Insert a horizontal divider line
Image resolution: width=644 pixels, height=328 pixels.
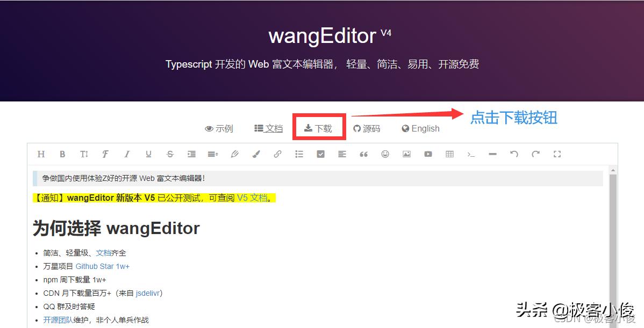[493, 154]
